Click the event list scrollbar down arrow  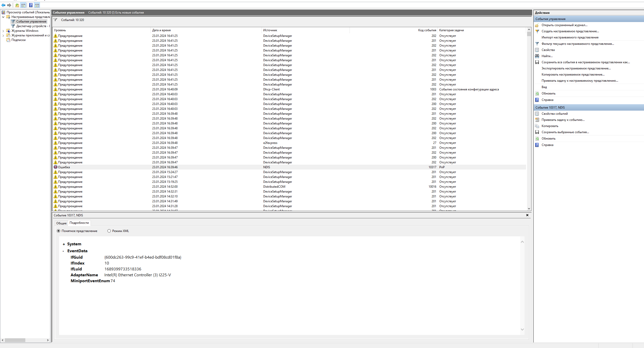529,209
